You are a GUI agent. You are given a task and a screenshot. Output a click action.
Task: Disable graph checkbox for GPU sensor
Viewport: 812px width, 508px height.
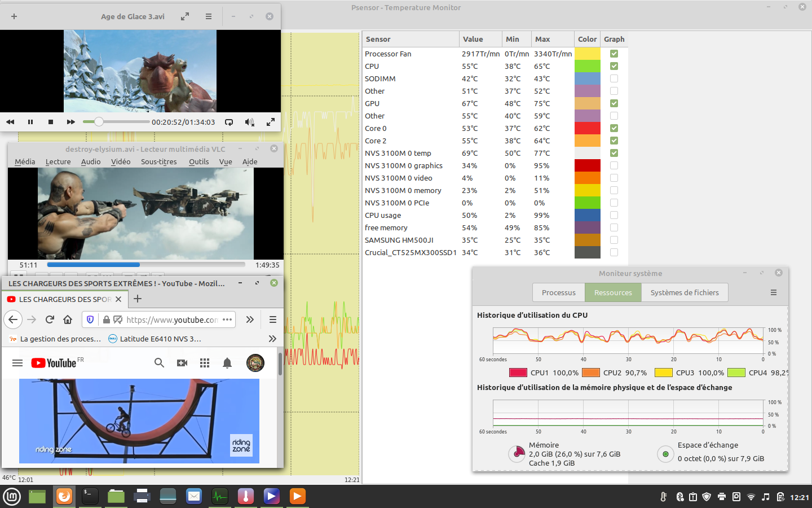pos(614,103)
